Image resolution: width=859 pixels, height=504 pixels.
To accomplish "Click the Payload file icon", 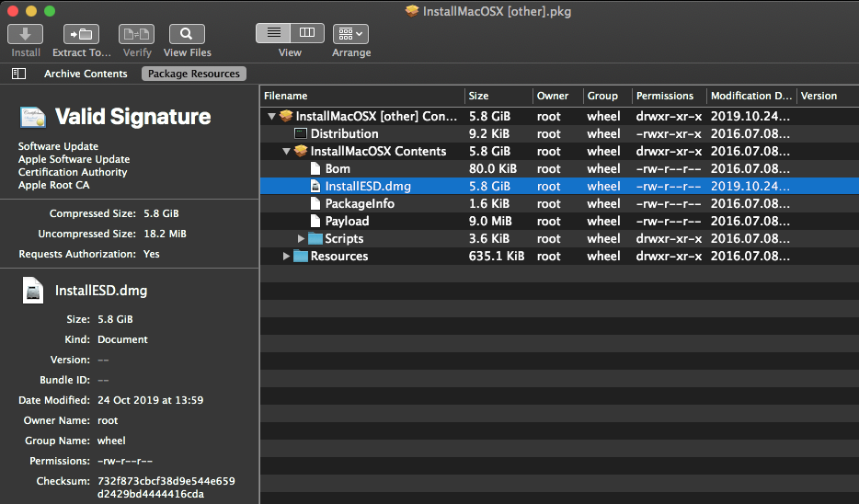I will coord(315,222).
